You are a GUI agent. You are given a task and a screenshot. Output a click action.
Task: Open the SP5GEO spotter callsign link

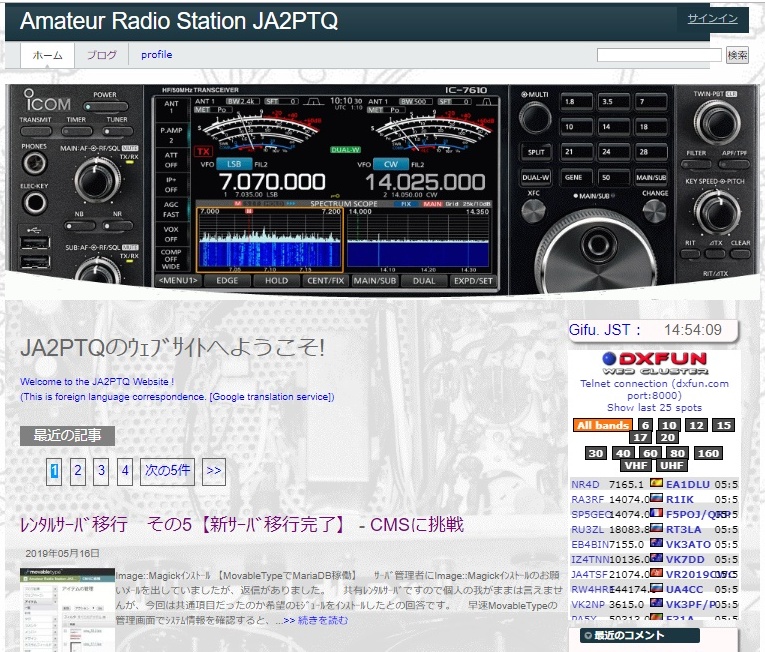(590, 514)
